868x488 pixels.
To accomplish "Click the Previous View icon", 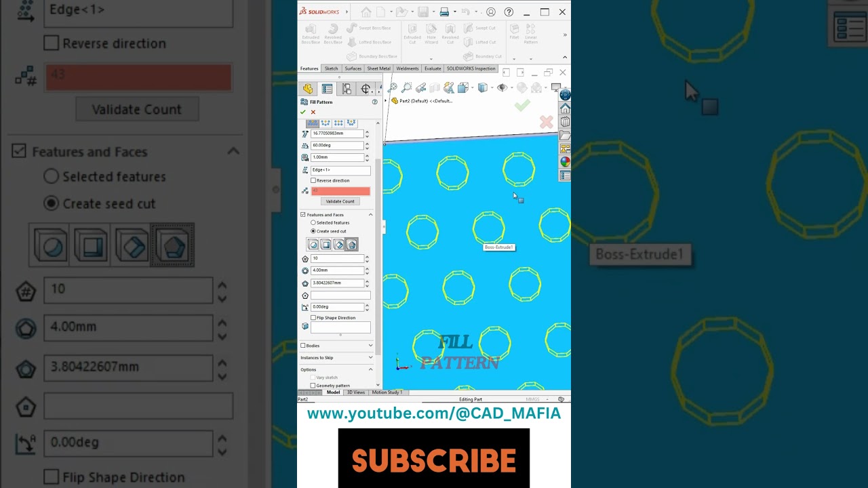I will (x=420, y=87).
